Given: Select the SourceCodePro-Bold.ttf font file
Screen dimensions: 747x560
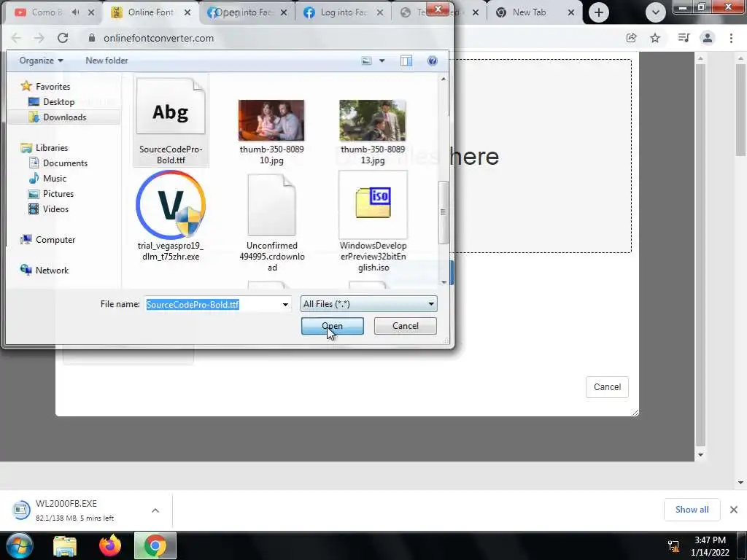Looking at the screenshot, I should click(x=171, y=122).
